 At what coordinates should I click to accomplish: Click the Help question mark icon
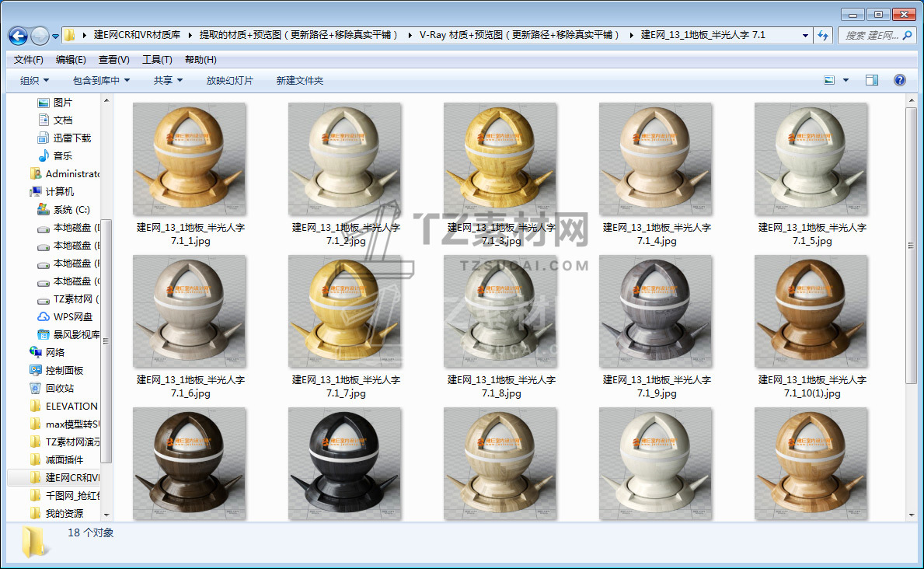click(899, 80)
